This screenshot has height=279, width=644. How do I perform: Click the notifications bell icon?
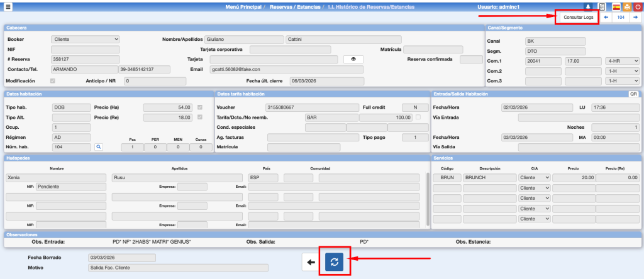(588, 7)
